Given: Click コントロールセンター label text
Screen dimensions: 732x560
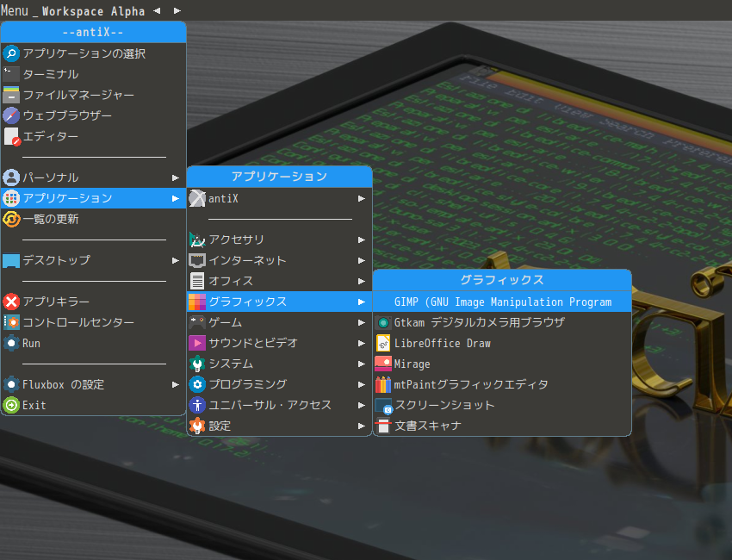Looking at the screenshot, I should coord(78,322).
